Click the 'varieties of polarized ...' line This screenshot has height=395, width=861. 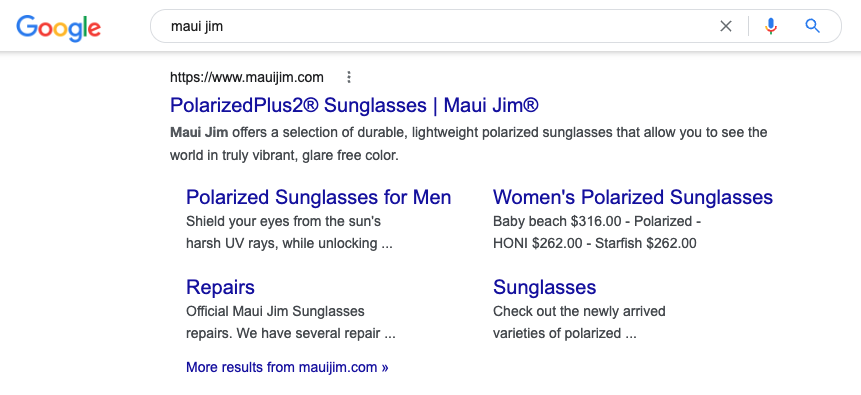tap(564, 333)
